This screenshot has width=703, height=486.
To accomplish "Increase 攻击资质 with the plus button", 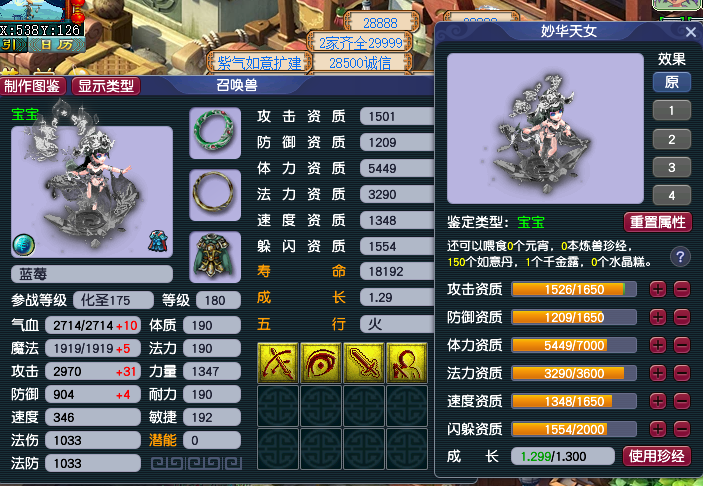I will [658, 290].
